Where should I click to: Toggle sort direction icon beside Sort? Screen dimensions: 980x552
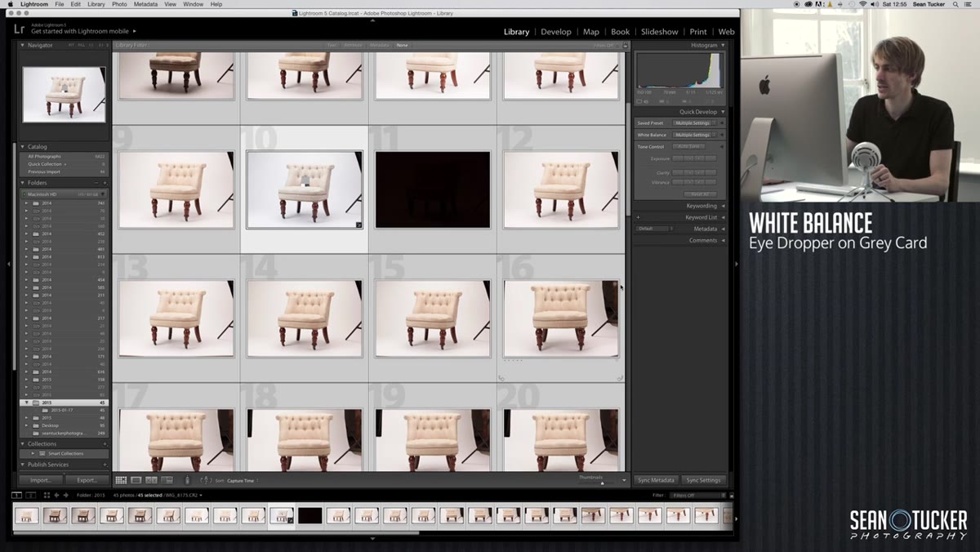coord(206,480)
